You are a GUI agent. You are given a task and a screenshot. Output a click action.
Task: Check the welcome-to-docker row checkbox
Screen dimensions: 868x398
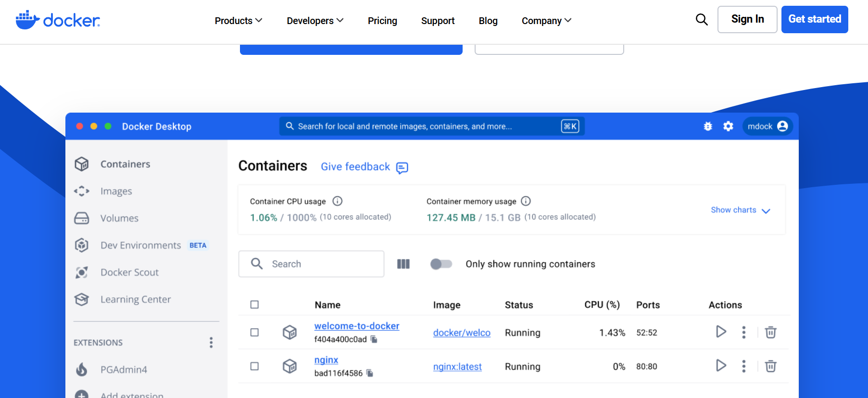tap(254, 333)
